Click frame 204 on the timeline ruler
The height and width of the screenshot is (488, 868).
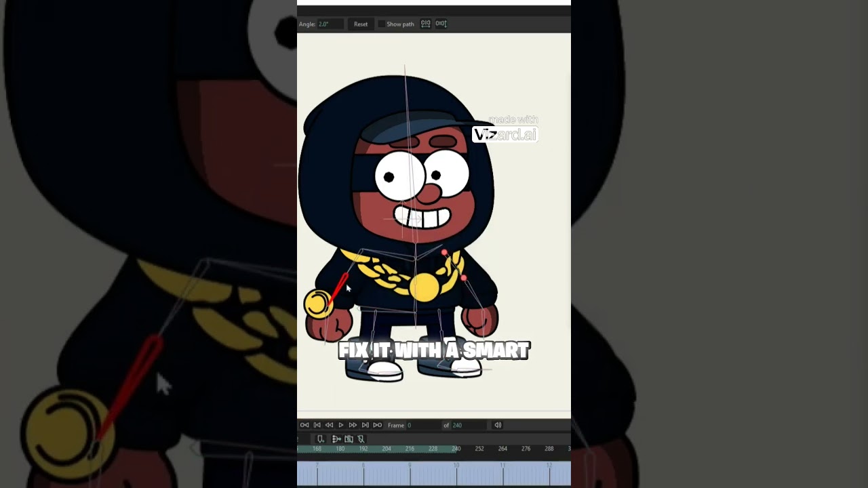pos(387,449)
